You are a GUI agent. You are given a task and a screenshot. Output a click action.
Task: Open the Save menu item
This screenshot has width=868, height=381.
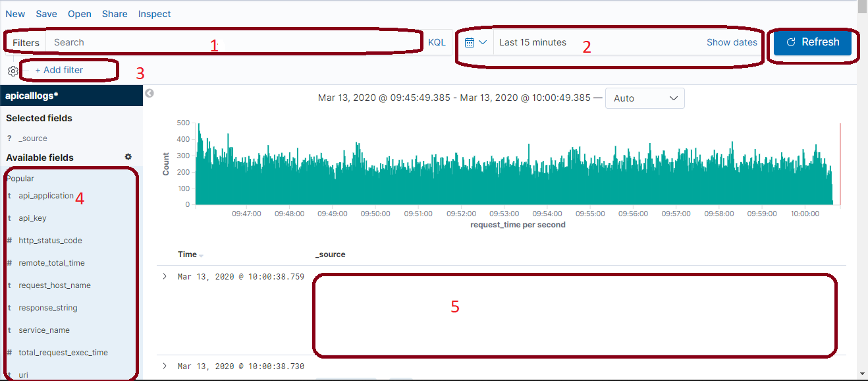pos(46,14)
